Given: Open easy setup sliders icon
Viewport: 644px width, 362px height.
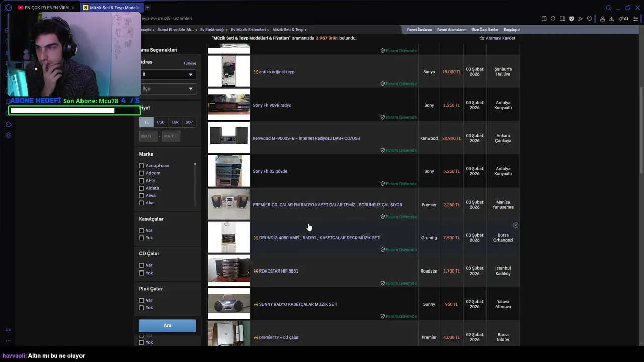Looking at the screenshot, I should click(636, 19).
